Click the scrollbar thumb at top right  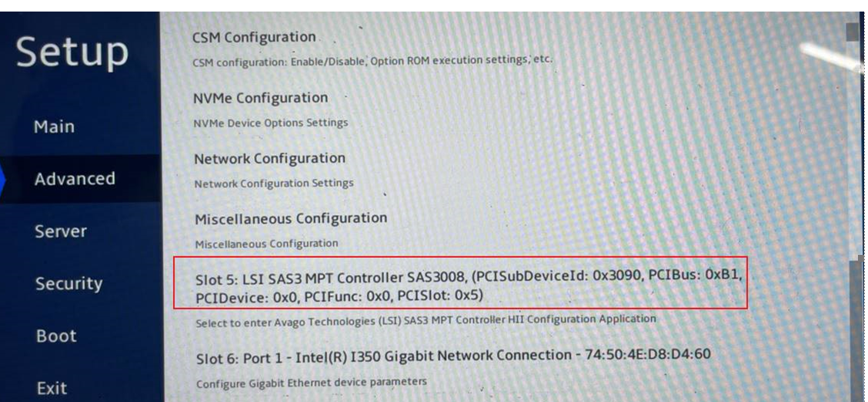pos(853,32)
